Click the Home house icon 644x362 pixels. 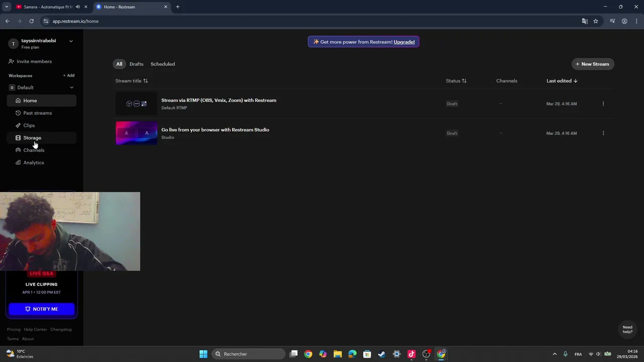coord(18,101)
